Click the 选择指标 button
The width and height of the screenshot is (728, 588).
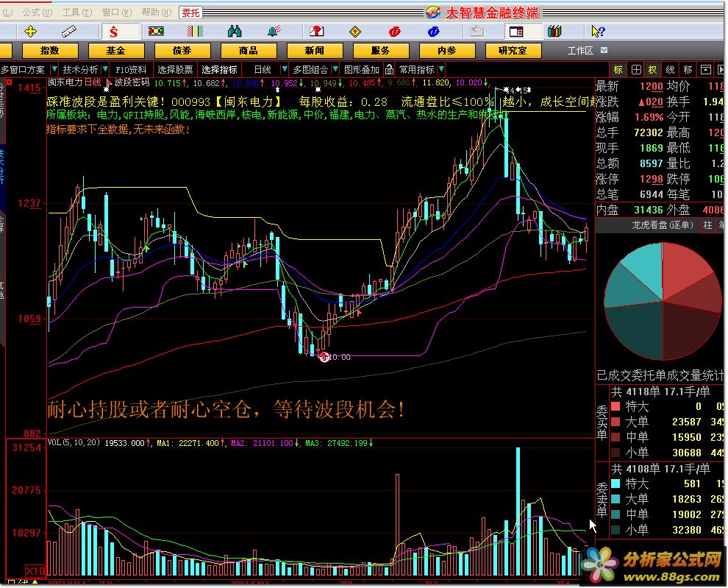(x=220, y=70)
